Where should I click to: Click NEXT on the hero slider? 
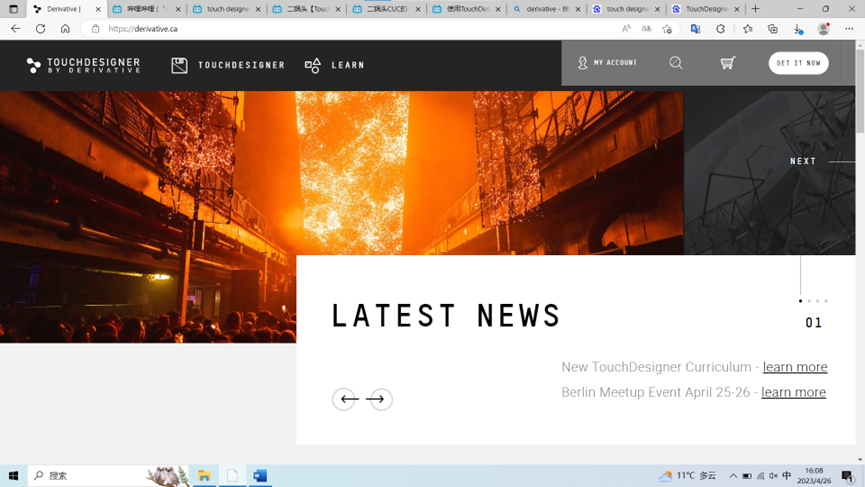803,161
